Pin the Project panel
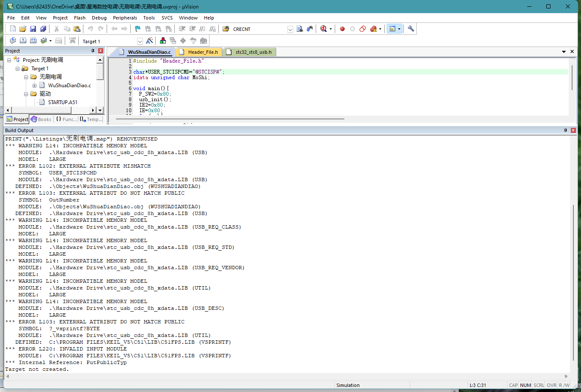Screen dimensions: 581x392 (x=93, y=51)
